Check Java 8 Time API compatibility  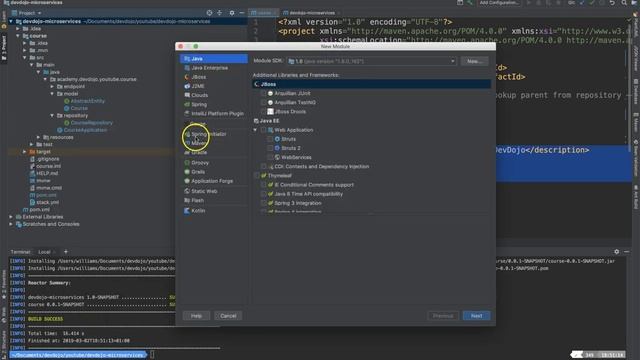(263, 194)
